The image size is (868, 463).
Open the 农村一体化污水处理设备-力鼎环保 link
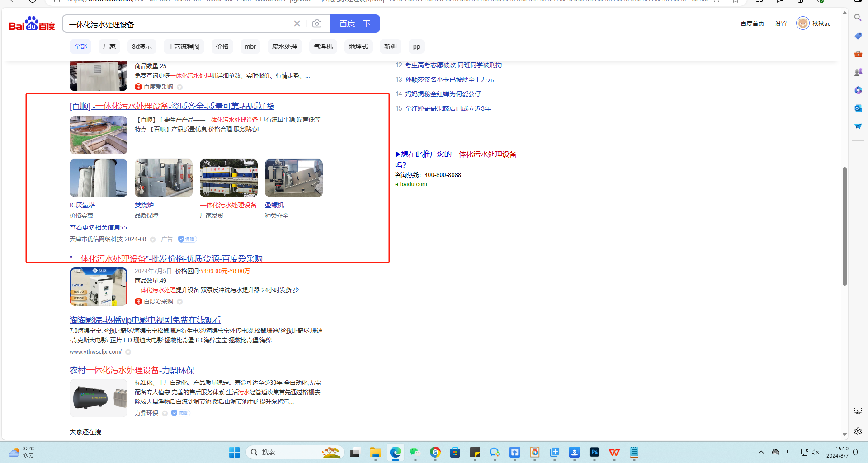coord(132,370)
